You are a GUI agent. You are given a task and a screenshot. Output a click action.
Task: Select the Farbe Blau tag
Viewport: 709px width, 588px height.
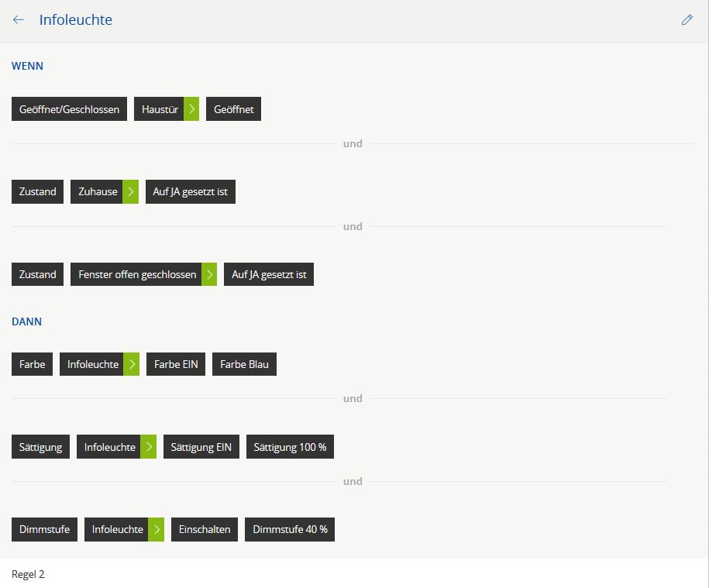point(244,364)
